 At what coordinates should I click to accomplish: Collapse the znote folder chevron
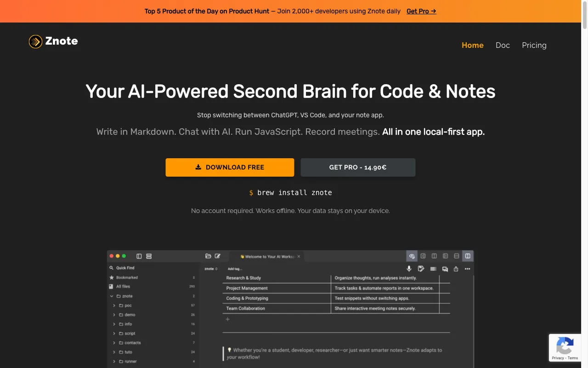112,296
